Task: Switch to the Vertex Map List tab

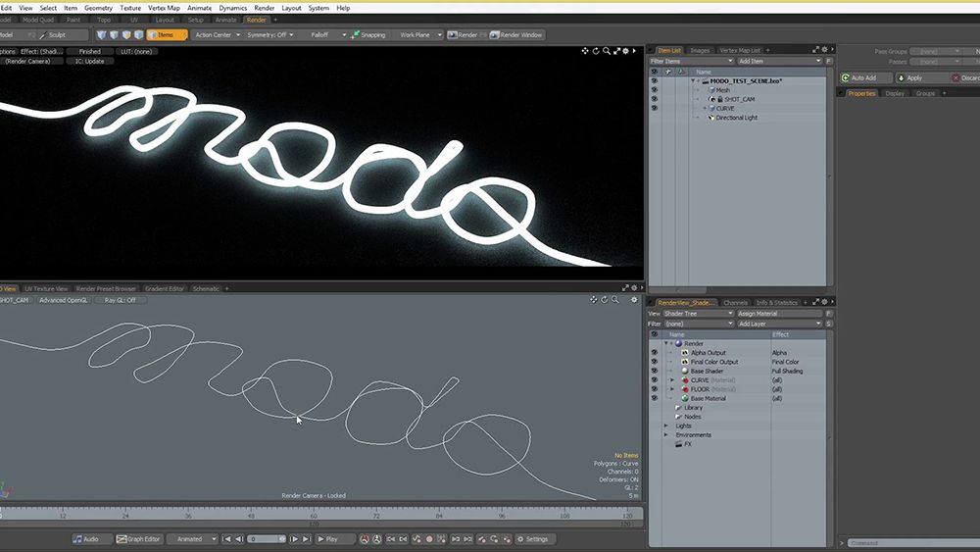Action: tap(739, 50)
